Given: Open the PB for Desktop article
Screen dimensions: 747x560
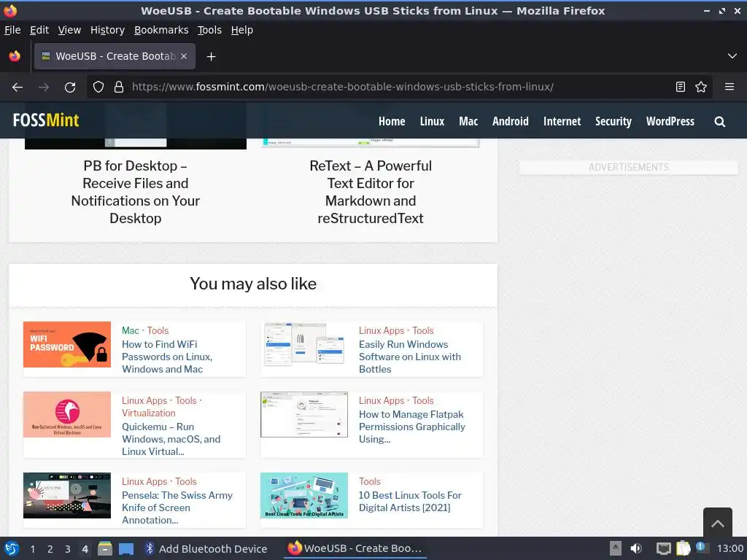Looking at the screenshot, I should [x=135, y=192].
